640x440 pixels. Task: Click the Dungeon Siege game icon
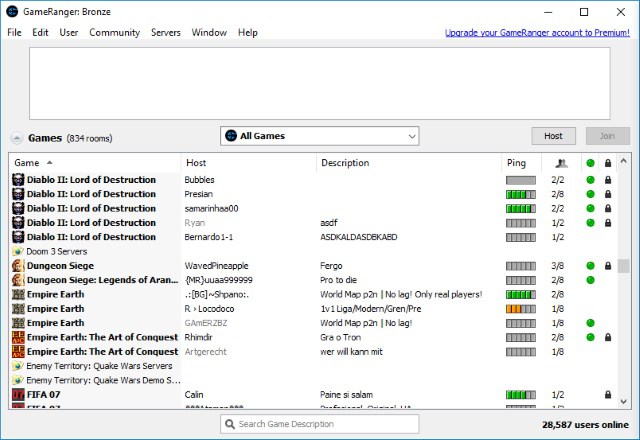point(18,266)
